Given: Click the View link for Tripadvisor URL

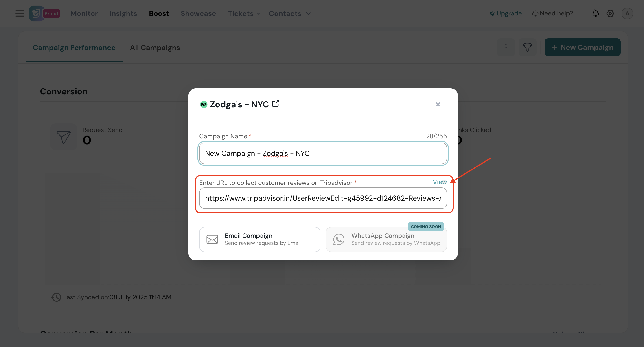Looking at the screenshot, I should click(x=439, y=182).
